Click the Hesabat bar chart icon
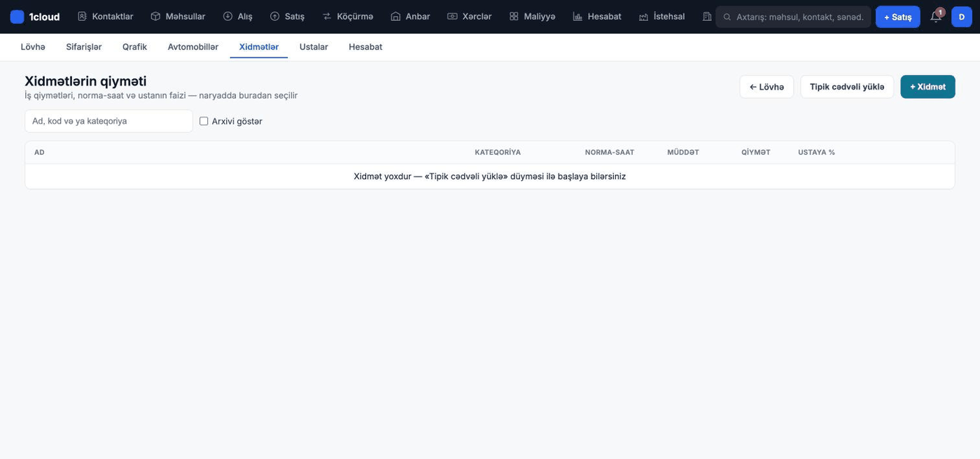This screenshot has height=459, width=980. 577,16
